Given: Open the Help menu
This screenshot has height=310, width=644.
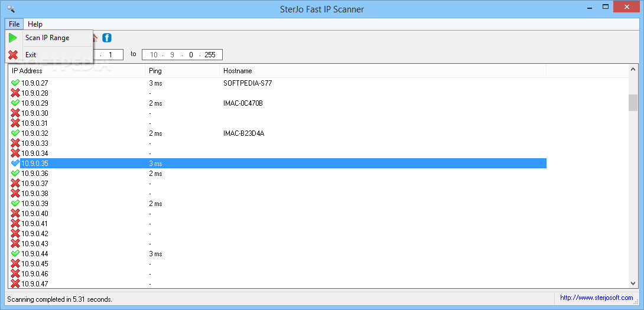Looking at the screenshot, I should click(35, 24).
